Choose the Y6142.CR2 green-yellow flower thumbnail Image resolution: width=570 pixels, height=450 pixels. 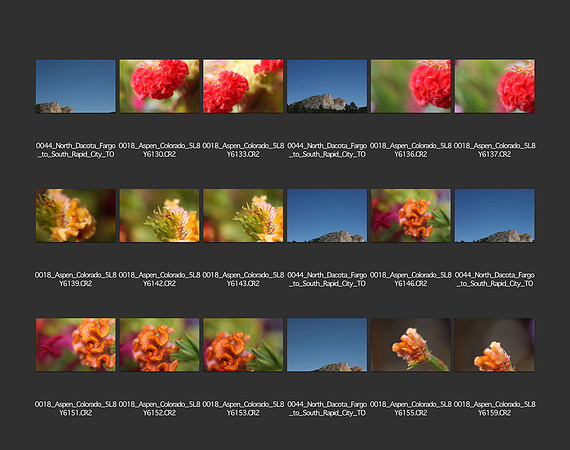(x=159, y=216)
